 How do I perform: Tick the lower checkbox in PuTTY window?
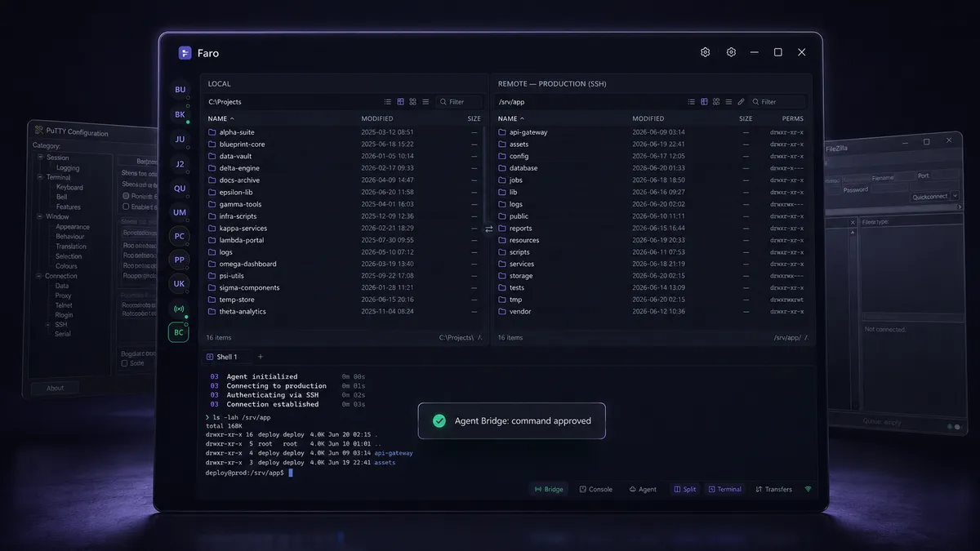tap(125, 363)
